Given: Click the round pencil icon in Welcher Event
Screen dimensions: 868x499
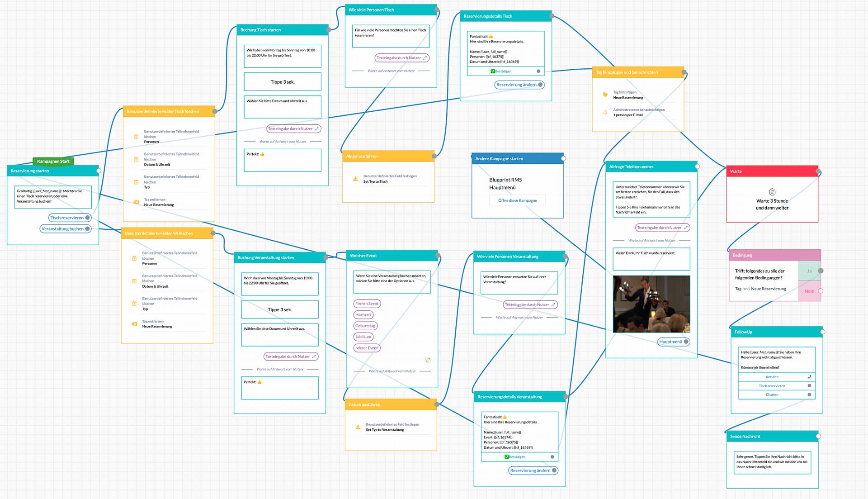Looking at the screenshot, I should (x=428, y=360).
